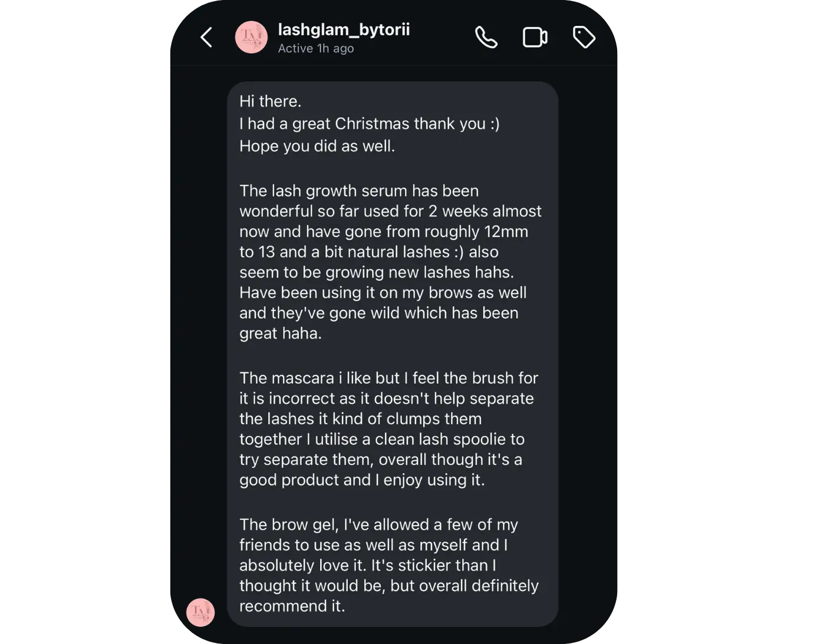Click the 'The mascara i like' line
Viewport: 840px width, 644px height.
click(388, 378)
